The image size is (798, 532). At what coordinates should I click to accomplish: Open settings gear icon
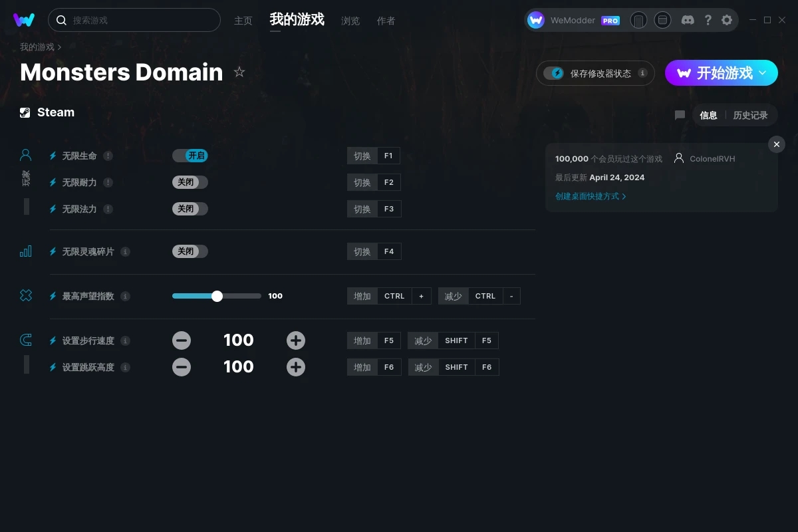[x=727, y=20]
